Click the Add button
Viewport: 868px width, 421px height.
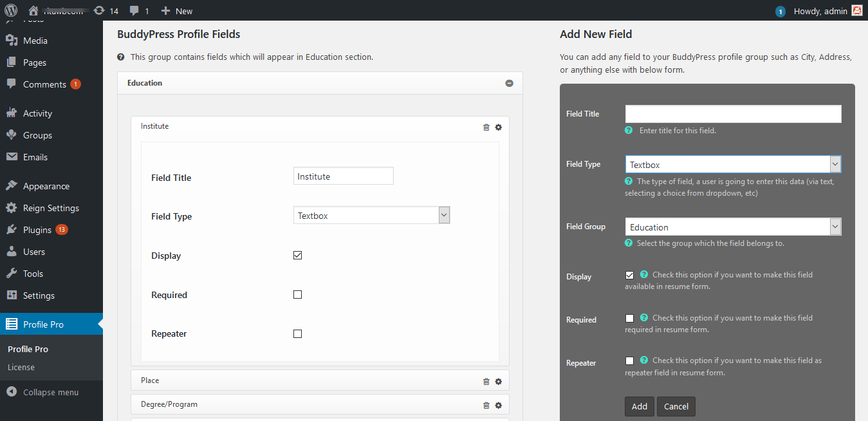[x=640, y=406]
